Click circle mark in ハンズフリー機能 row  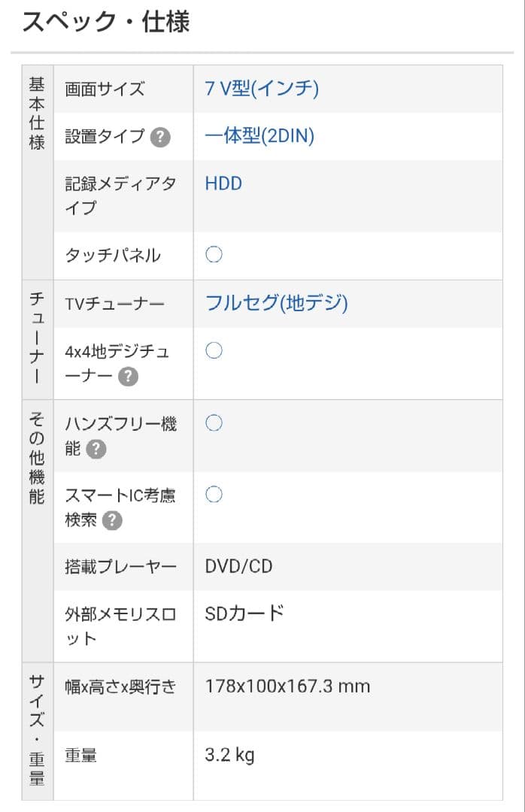point(214,423)
